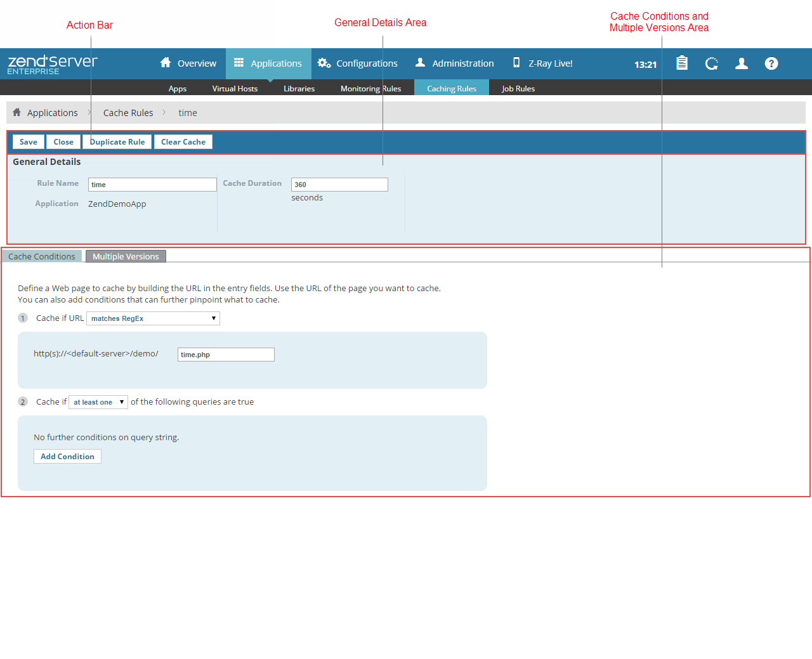Select the Cache Conditions tab
Screen dimensions: 812x659
pyautogui.click(x=42, y=256)
